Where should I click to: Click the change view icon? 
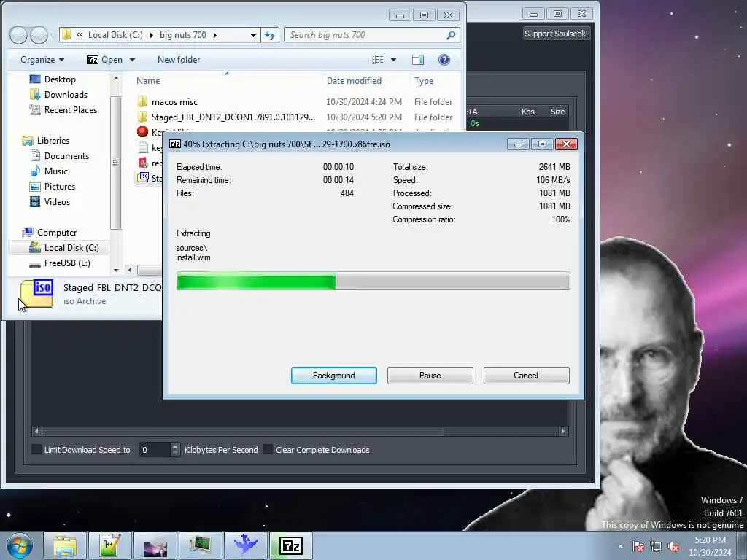(377, 60)
